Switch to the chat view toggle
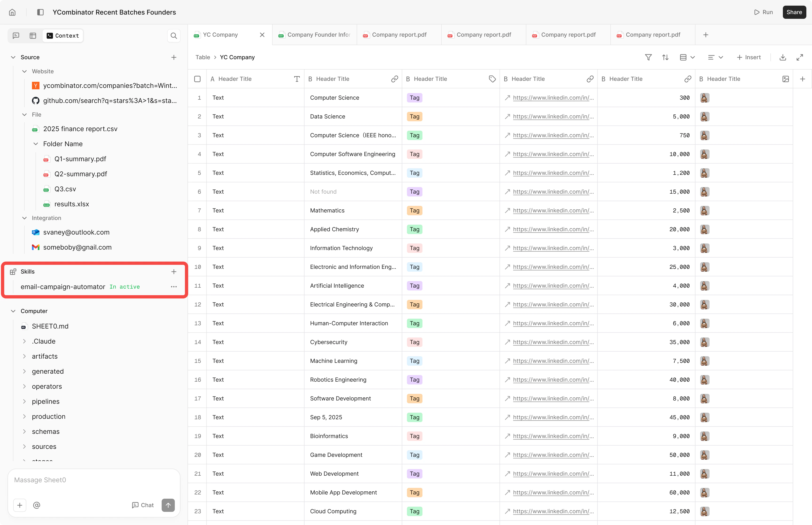Image resolution: width=812 pixels, height=525 pixels. click(x=16, y=36)
